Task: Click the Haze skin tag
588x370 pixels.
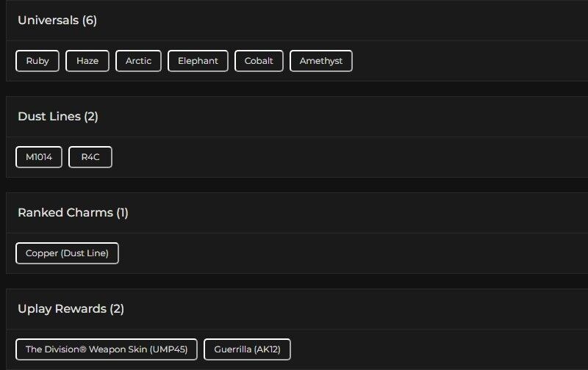Action: click(x=87, y=61)
